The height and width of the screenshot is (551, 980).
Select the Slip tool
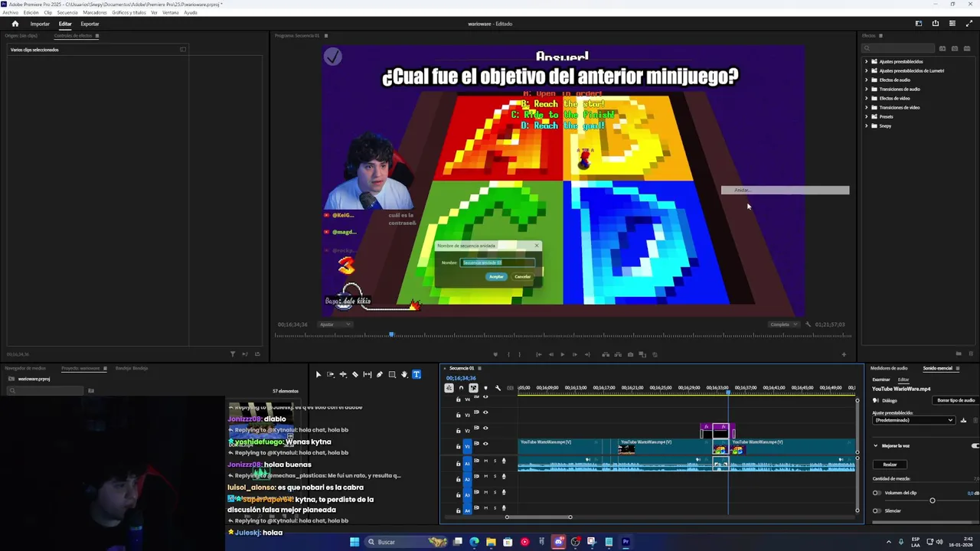point(367,374)
